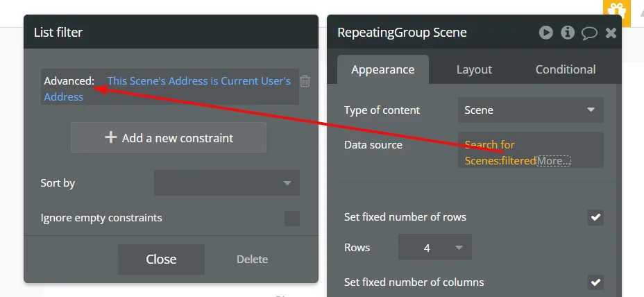Play the RepeatingGroup Scene preview arrow icon
This screenshot has width=644, height=297.
tap(546, 33)
